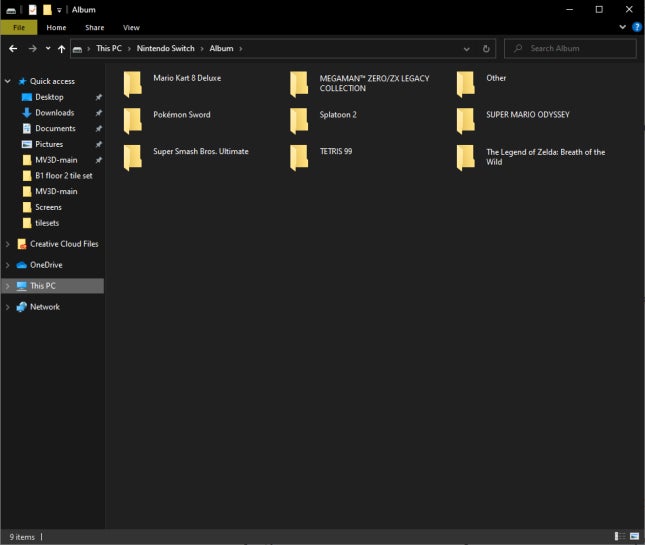Screen dimensions: 645x545
Task: Click the 9 items status text
Action: [22, 537]
